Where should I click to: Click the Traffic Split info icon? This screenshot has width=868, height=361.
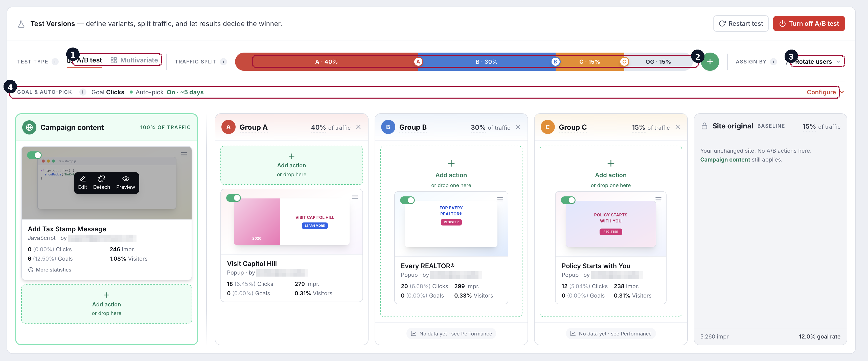(x=223, y=62)
